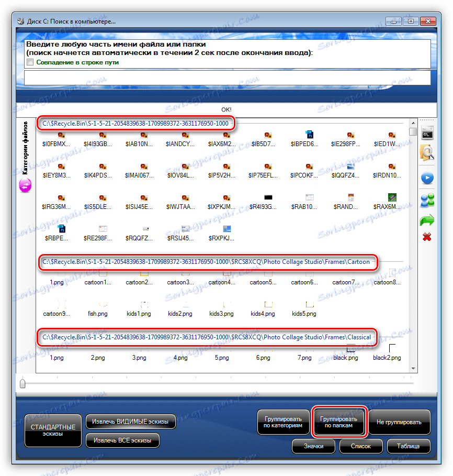This screenshot has width=453, height=476.
Task: Select the $IWJTAA... file icon
Action: (x=185, y=198)
